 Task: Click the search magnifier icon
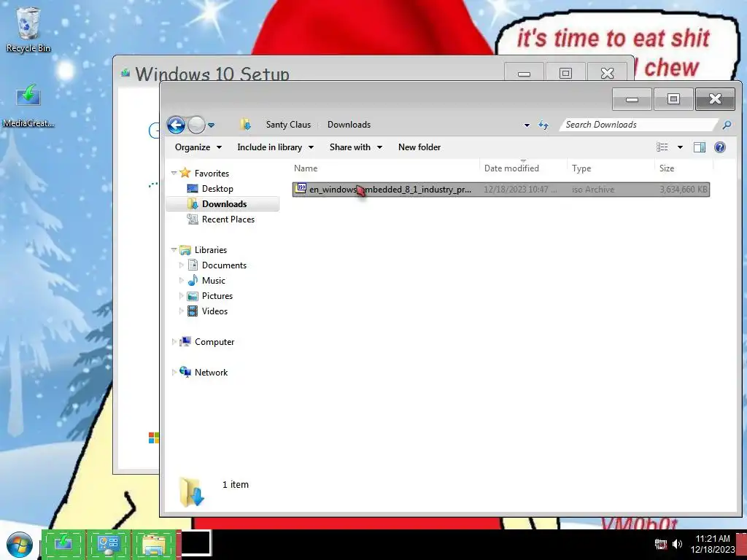click(x=727, y=125)
